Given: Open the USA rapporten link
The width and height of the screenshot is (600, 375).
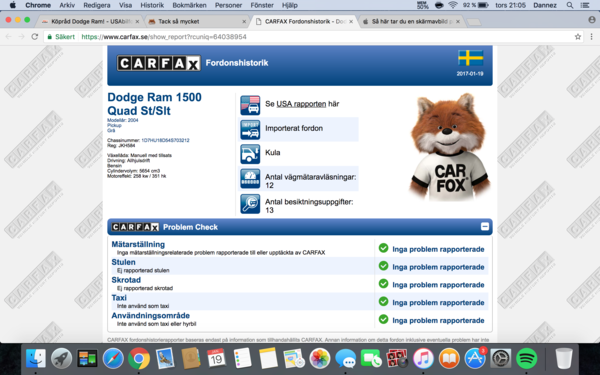Looking at the screenshot, I should [x=301, y=104].
